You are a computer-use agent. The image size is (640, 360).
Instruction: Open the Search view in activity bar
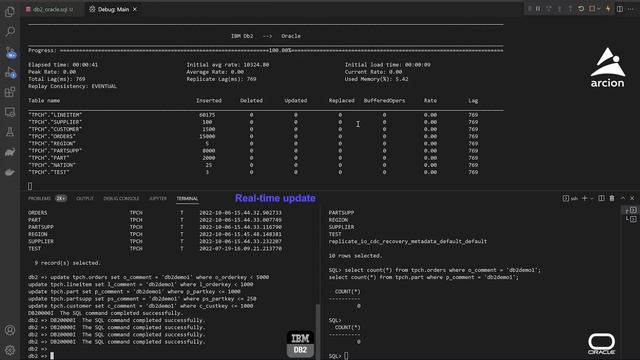click(x=10, y=31)
